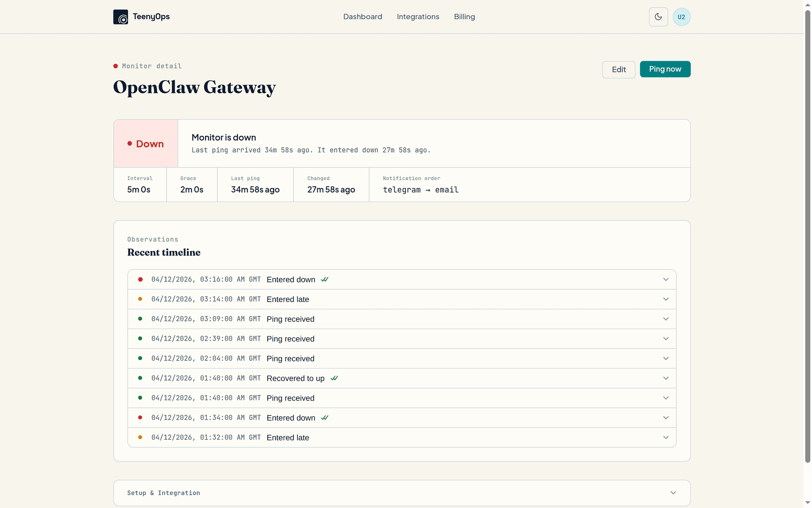812x508 pixels.
Task: Click Changed value 27m 58s ago
Action: (x=331, y=190)
